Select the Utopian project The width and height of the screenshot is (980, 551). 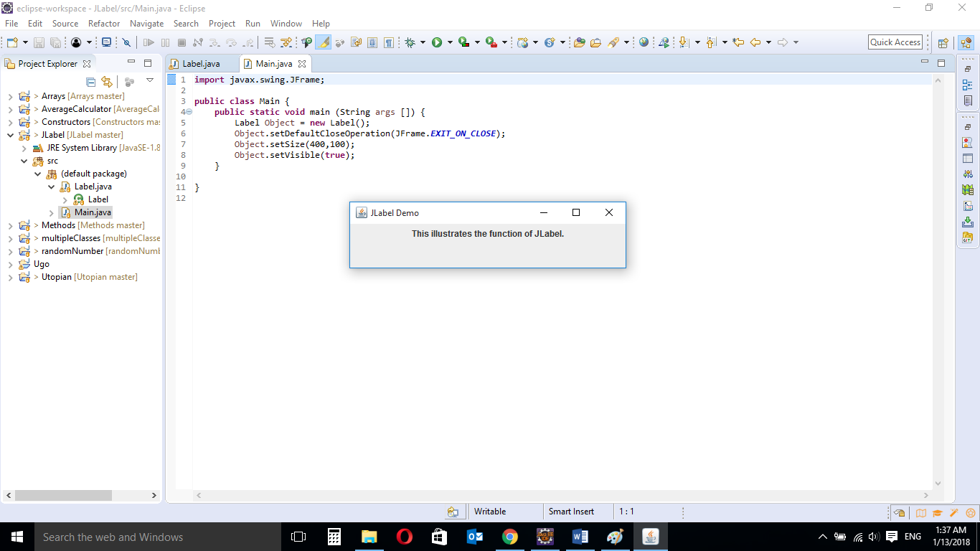pos(89,277)
